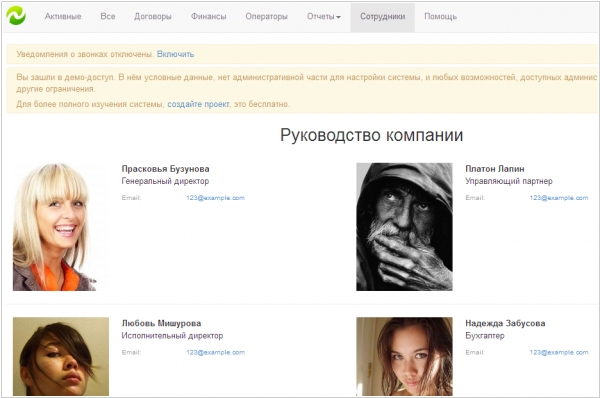Follow the создайте проект link
600x398 pixels.
tap(198, 104)
